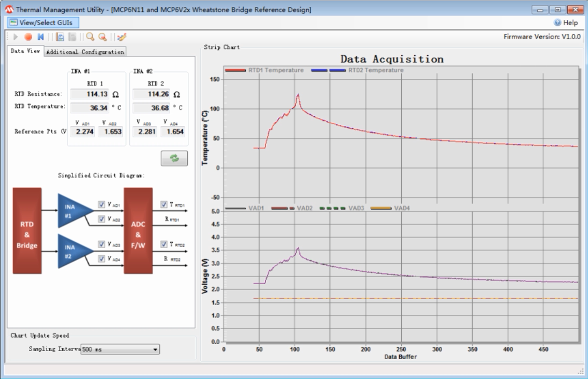Click the RTD & Bridge block
The width and height of the screenshot is (588, 379).
click(x=27, y=231)
